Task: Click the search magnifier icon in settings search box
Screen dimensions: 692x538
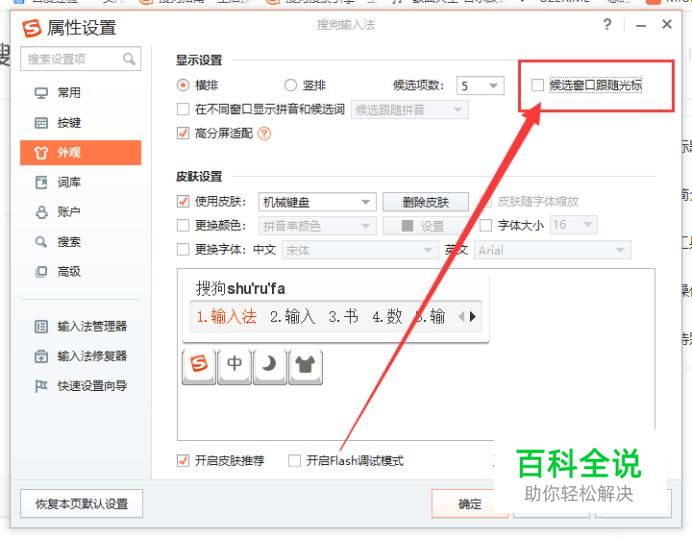Action: pos(129,59)
